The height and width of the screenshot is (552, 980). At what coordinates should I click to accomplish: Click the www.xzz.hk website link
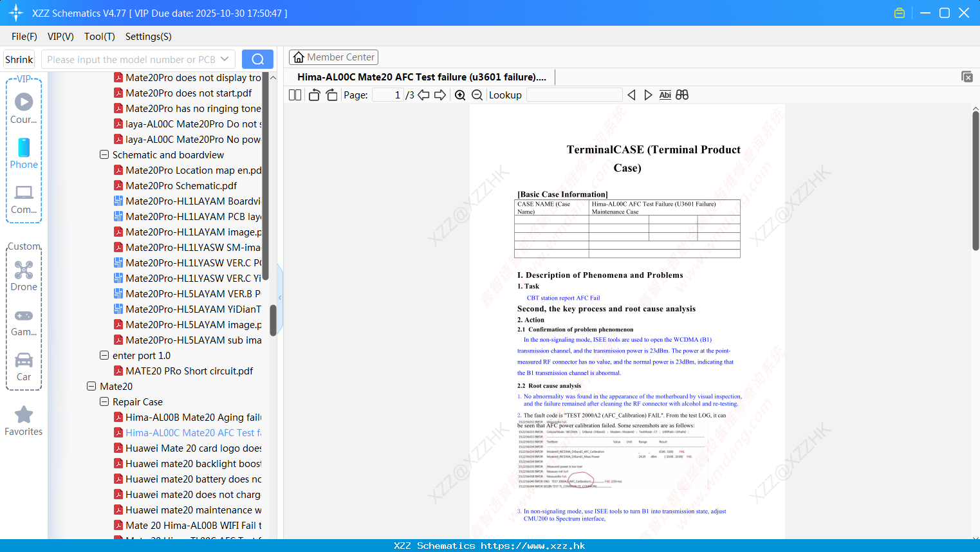[x=533, y=546]
